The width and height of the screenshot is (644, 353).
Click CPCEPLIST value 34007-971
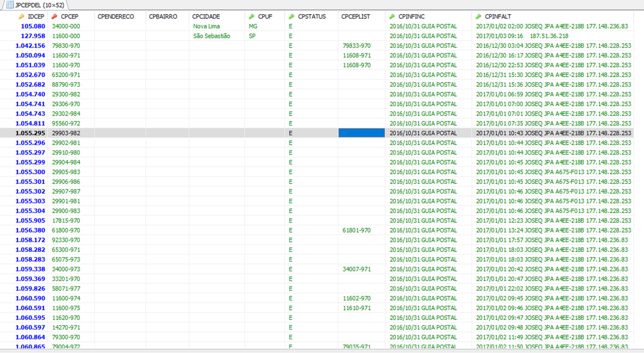(x=357, y=269)
